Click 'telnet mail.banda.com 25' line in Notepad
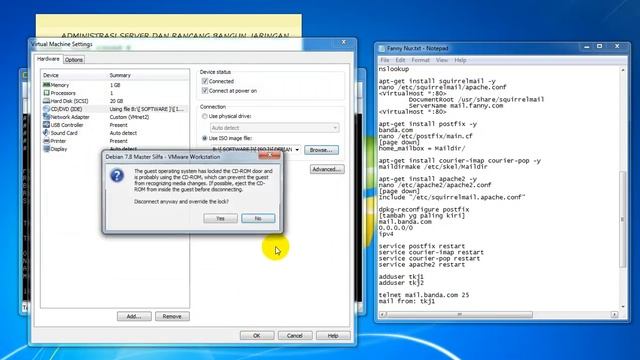Viewport: 640px width, 360px height. (424, 295)
